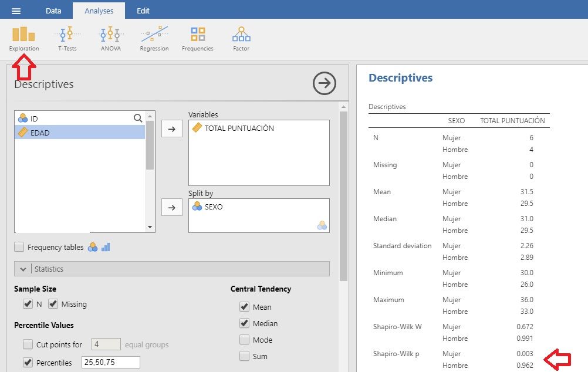The height and width of the screenshot is (372, 588).
Task: Open the ANOVA analyses menu
Action: pos(110,38)
